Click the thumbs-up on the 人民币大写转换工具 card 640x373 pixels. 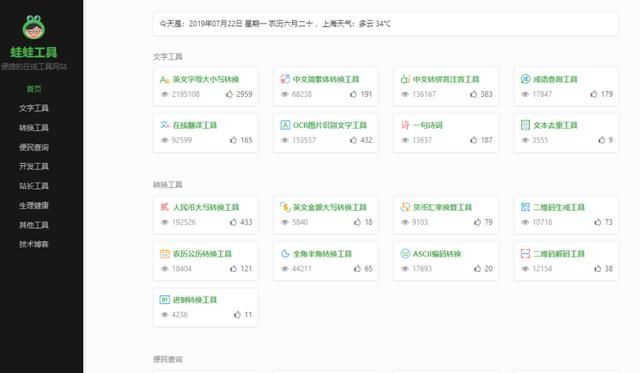pos(233,222)
